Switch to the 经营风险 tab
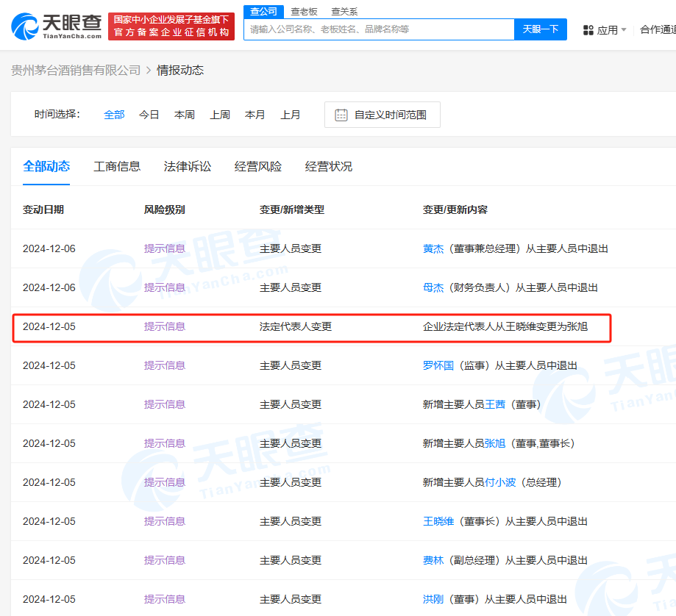Image resolution: width=676 pixels, height=616 pixels. (x=257, y=166)
